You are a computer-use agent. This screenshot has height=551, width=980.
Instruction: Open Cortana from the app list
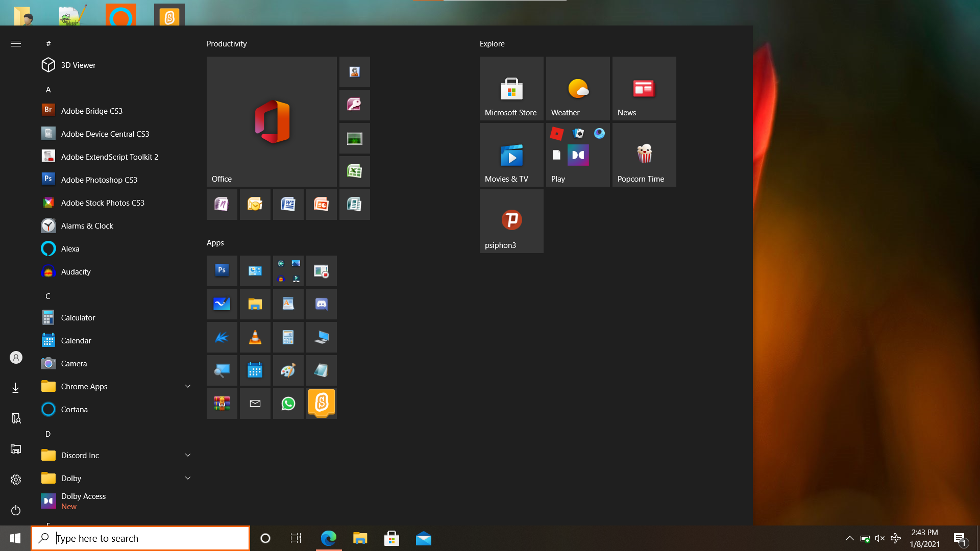pos(116,409)
